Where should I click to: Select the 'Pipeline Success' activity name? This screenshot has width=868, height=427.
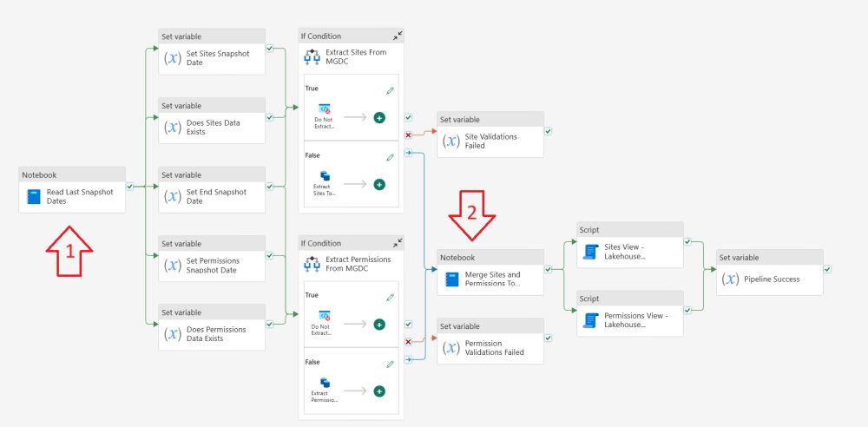pyautogui.click(x=772, y=279)
